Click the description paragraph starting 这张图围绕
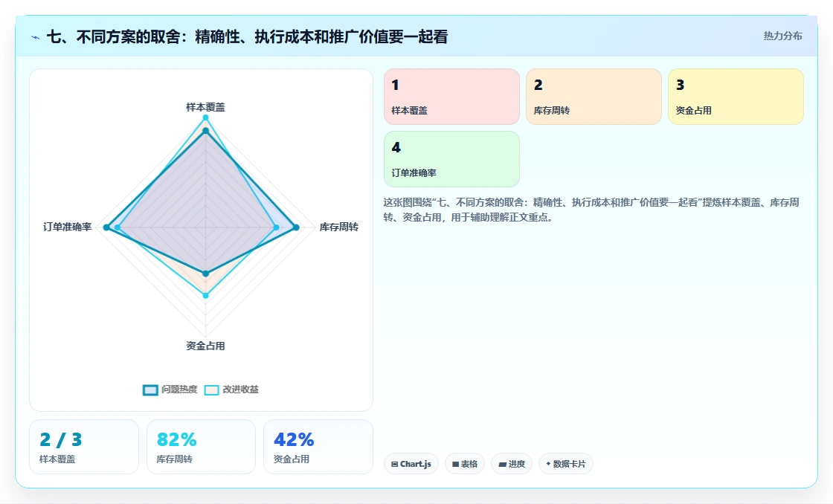 [591, 210]
